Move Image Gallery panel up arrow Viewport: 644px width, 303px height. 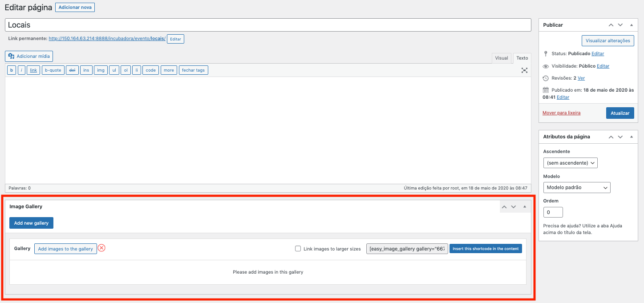pyautogui.click(x=504, y=207)
